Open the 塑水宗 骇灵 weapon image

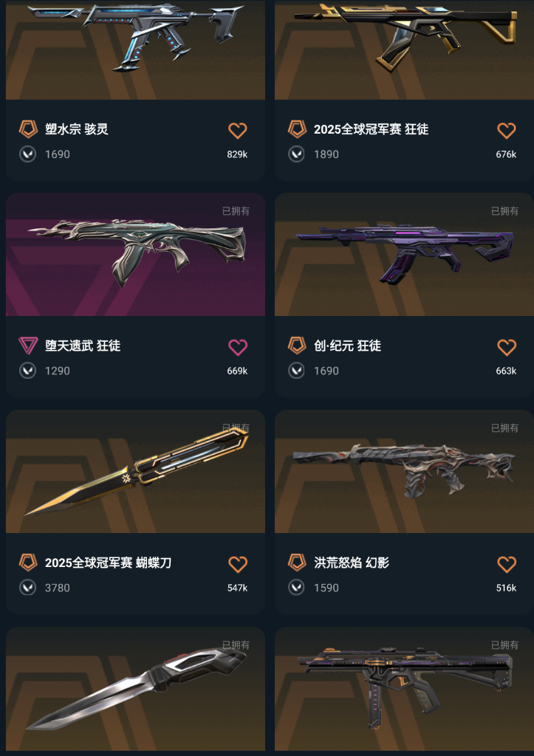click(x=135, y=49)
